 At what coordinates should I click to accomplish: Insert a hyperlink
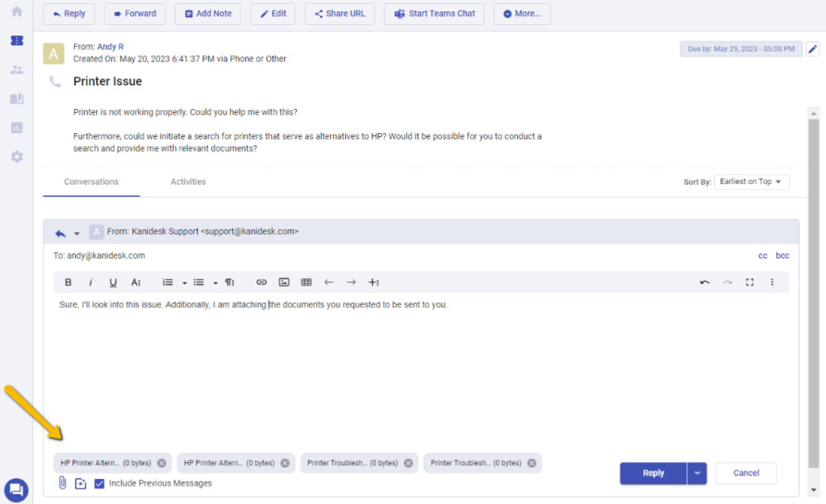(x=261, y=282)
